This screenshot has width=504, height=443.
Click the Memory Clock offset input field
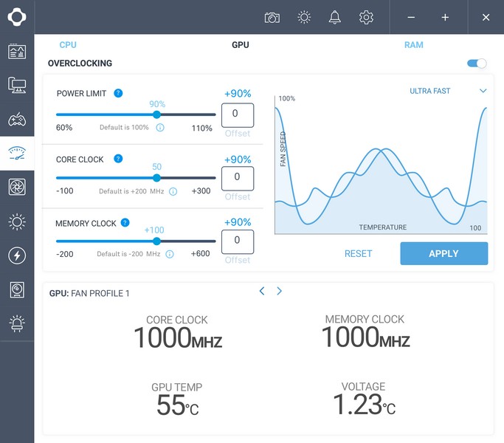tap(237, 241)
